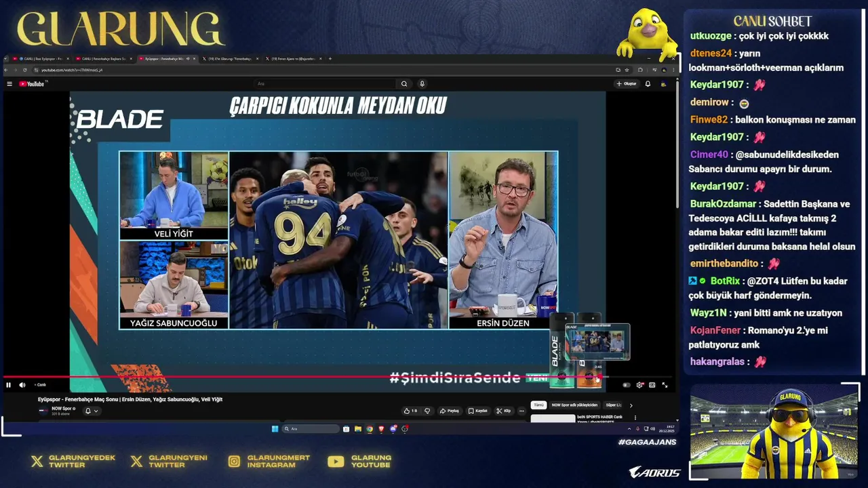Enter fullscreen on the video player
This screenshot has height=488, width=868.
point(665,385)
